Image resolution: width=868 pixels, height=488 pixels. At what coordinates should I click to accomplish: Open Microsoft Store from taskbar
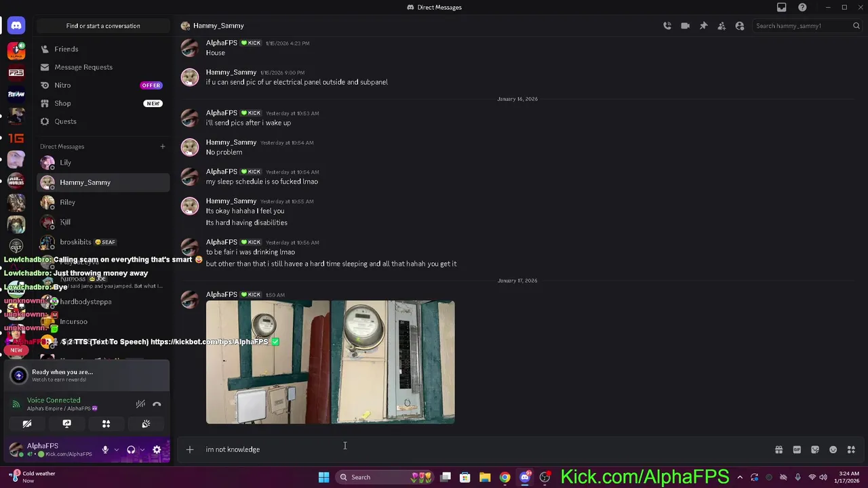[x=465, y=477]
